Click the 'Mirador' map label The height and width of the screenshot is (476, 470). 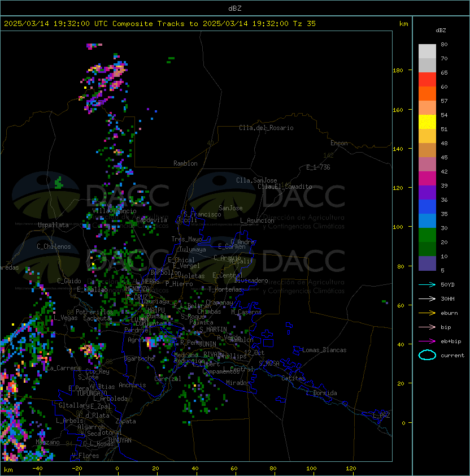238,383
